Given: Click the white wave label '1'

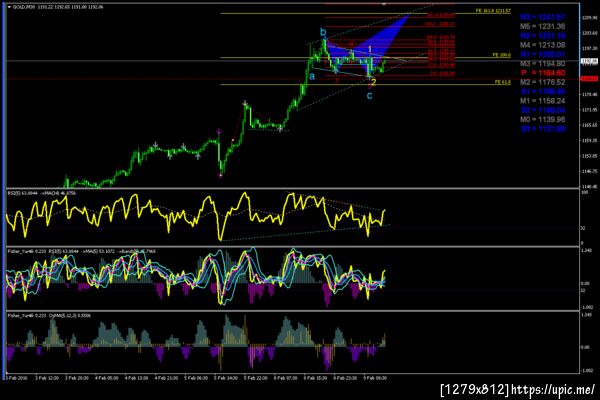Looking at the screenshot, I should [370, 49].
